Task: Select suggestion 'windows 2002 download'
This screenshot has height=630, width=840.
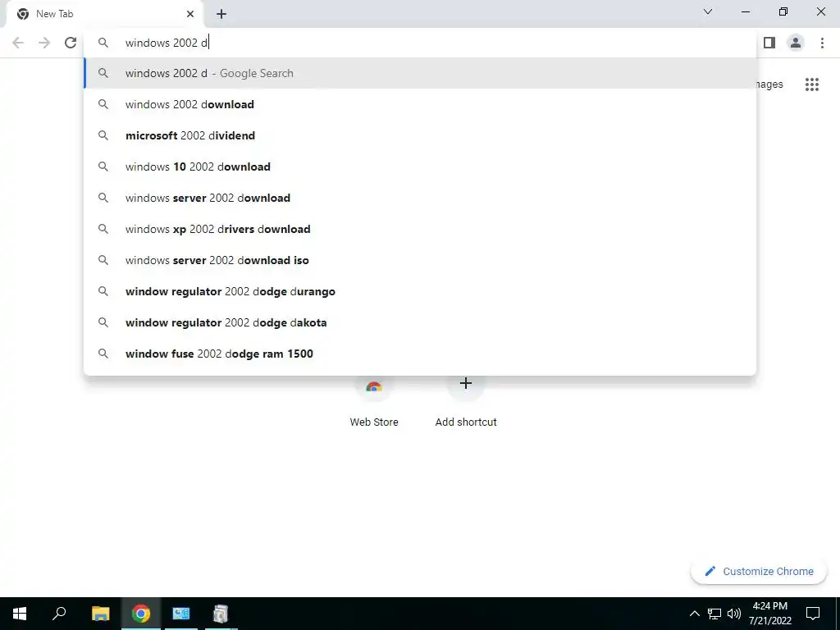Action: click(420, 104)
